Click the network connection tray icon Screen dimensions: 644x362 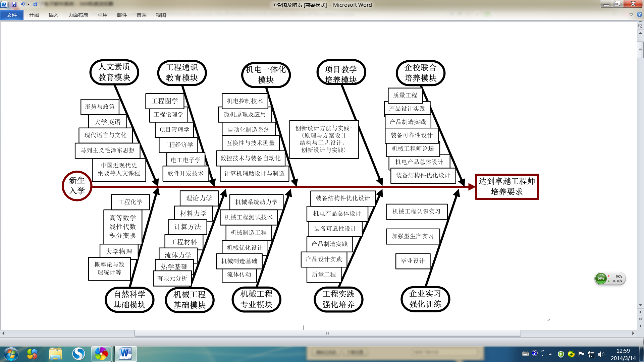pos(591,354)
